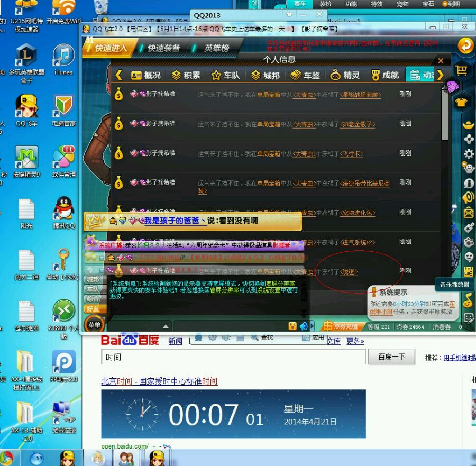The image size is (476, 466).
Task: Open the shopping cart mall icon
Action: click(461, 70)
